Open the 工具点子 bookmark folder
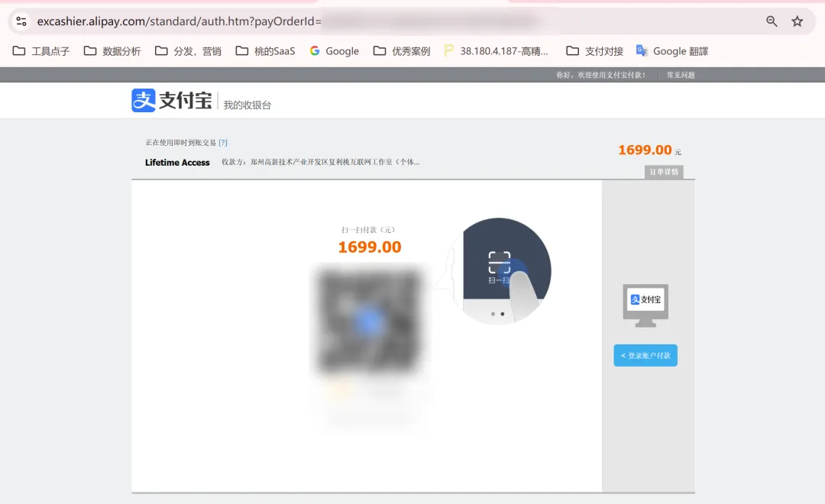 pos(41,51)
